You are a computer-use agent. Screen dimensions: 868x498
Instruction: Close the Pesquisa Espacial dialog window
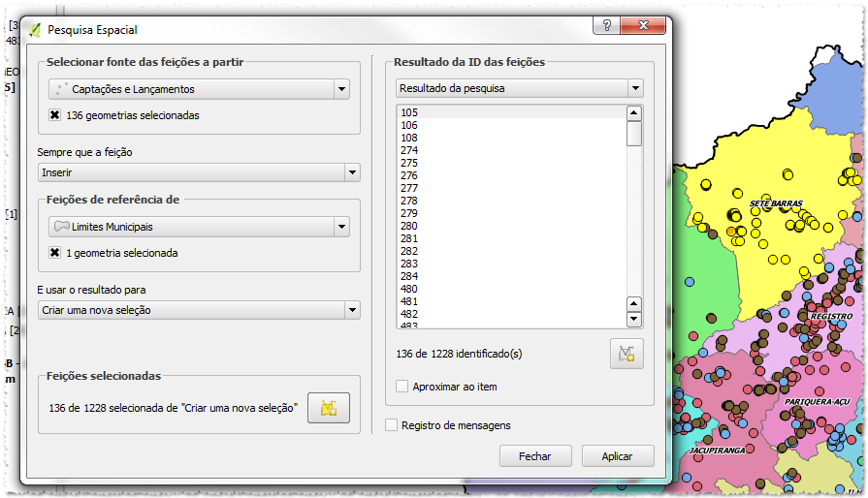click(644, 26)
